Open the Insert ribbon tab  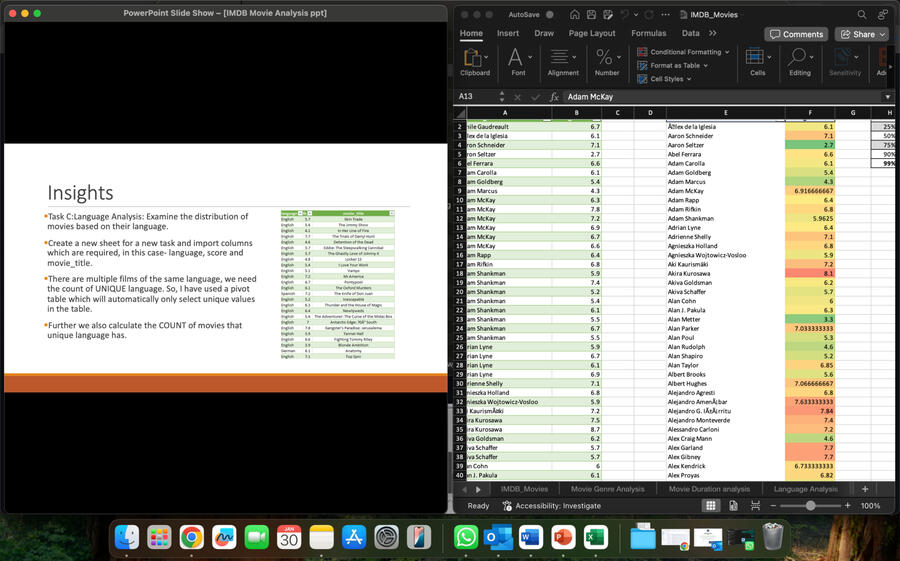click(508, 33)
